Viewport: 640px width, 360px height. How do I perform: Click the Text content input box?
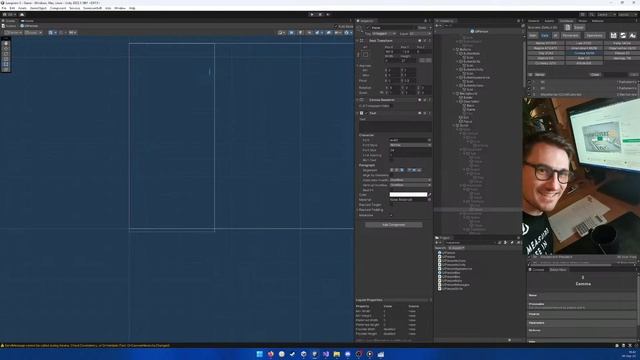coord(395,126)
